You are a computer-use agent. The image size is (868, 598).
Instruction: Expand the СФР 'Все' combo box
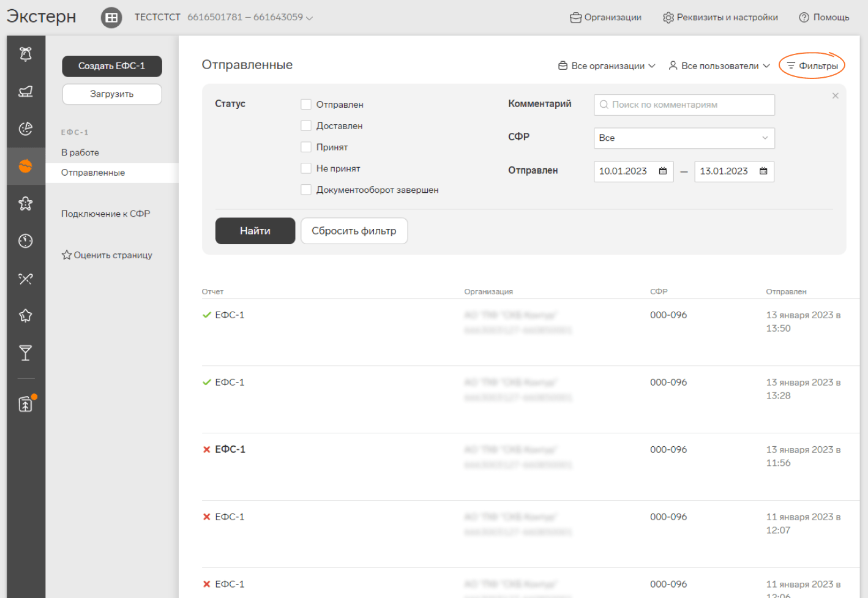[684, 138]
